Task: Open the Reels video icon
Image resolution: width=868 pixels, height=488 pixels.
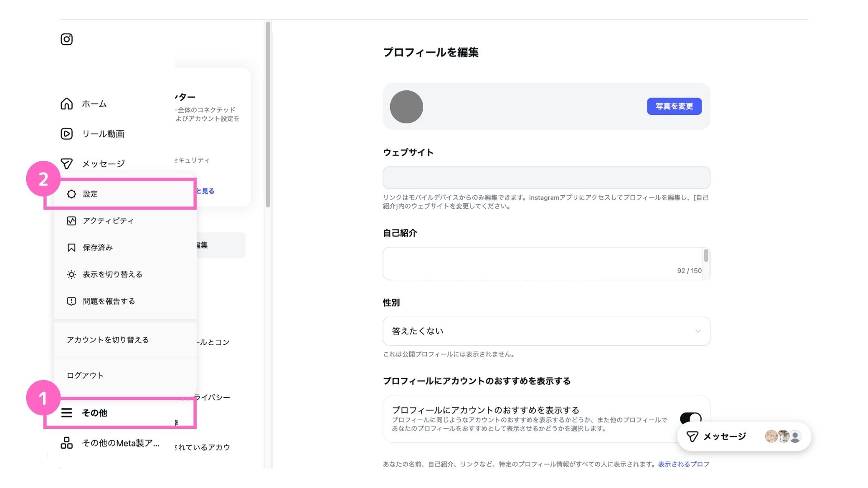Action: pos(66,134)
